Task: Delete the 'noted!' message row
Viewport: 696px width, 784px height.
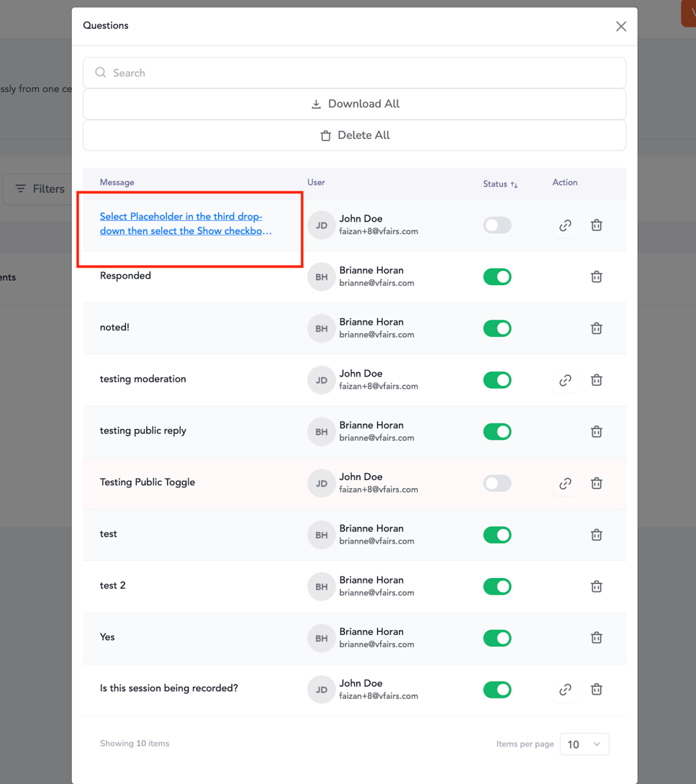Action: pos(597,328)
